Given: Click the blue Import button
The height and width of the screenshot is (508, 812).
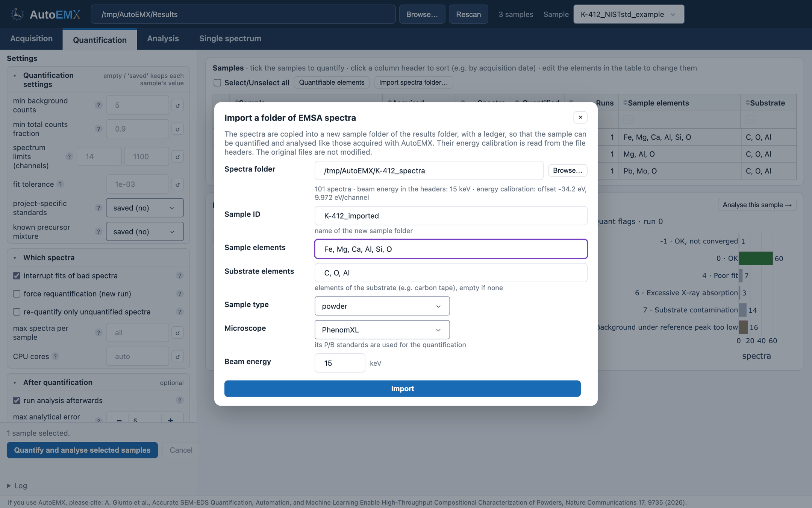Looking at the screenshot, I should [x=402, y=389].
